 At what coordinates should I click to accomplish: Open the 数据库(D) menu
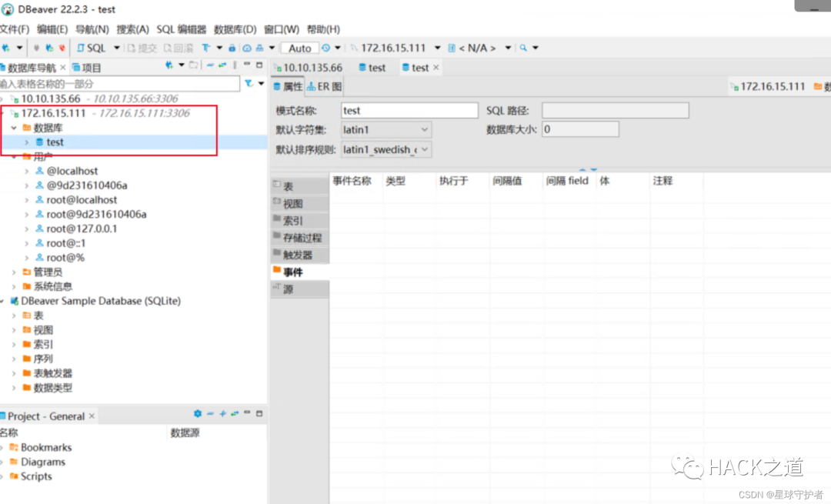coord(235,29)
